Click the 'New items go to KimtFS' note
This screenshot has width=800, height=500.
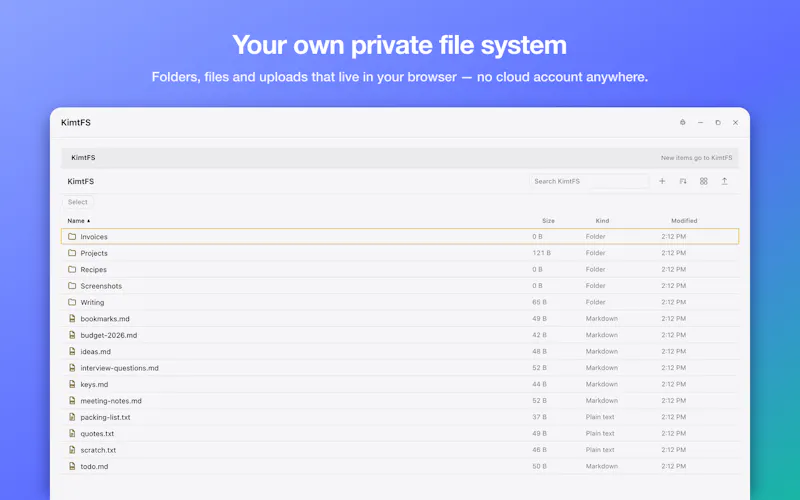696,158
